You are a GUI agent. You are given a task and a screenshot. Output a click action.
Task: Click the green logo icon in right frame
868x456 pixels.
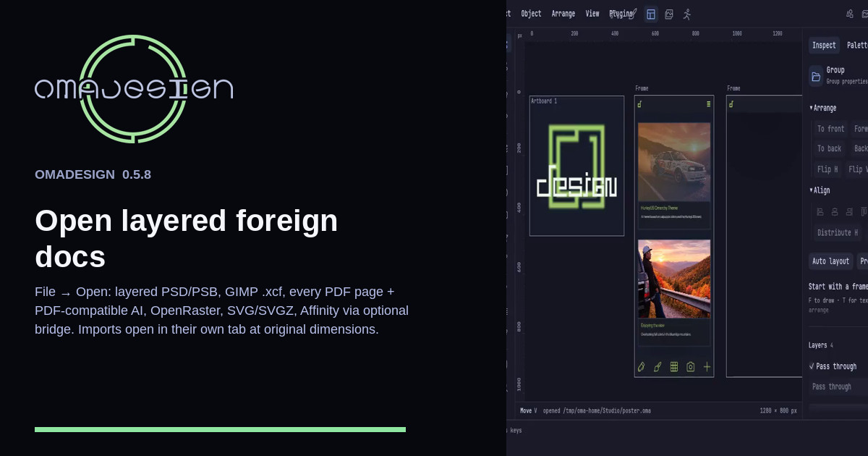click(731, 104)
